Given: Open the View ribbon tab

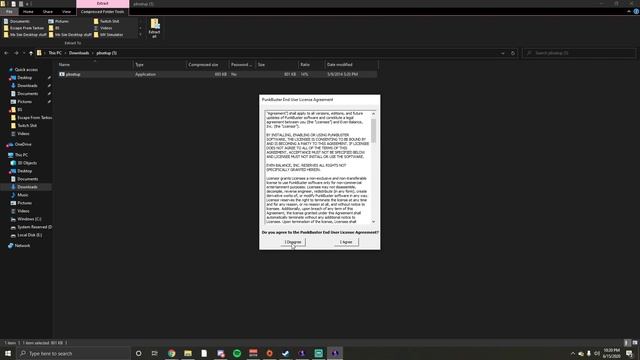Looking at the screenshot, I should coord(67,11).
